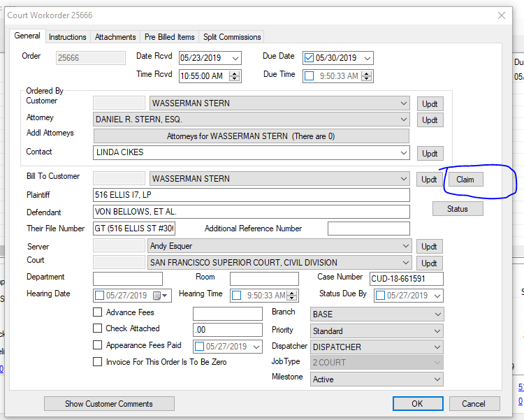Confirm with the OK button
This screenshot has height=420, width=524.
[x=418, y=404]
